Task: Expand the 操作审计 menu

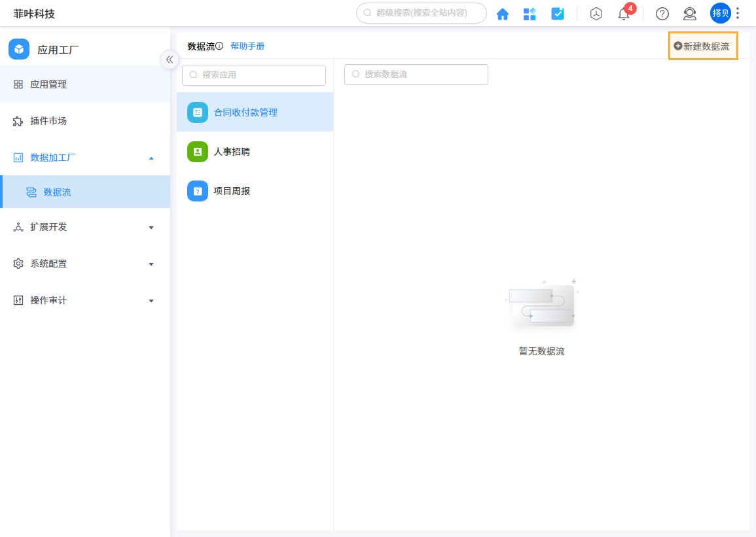Action: click(151, 300)
